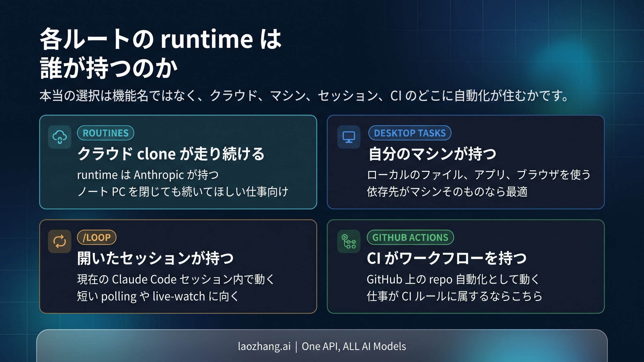Click the circular loop icon on the /LOOP card
Screen dimensions: 644x362
coord(60,241)
